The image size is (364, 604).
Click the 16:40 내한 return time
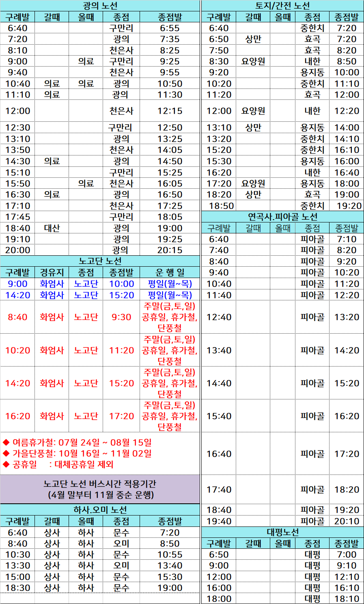tap(347, 173)
